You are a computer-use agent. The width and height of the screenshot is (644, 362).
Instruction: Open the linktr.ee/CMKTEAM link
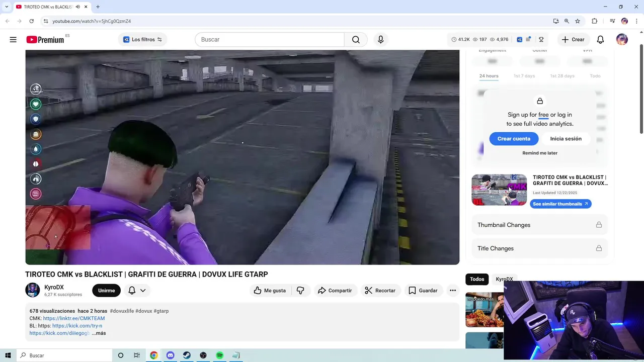click(74, 318)
